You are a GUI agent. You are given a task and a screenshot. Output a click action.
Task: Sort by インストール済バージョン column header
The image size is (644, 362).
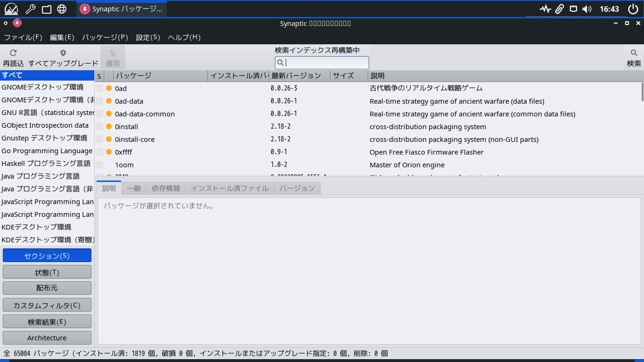[x=239, y=76]
